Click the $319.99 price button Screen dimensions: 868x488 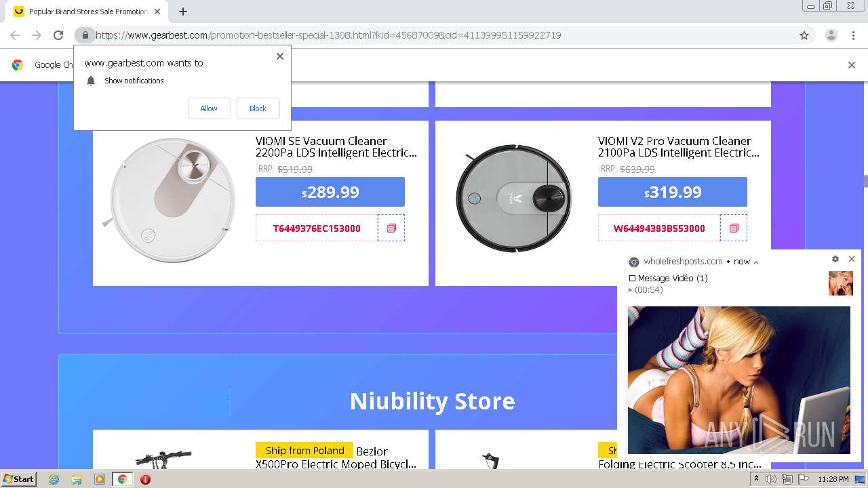673,192
